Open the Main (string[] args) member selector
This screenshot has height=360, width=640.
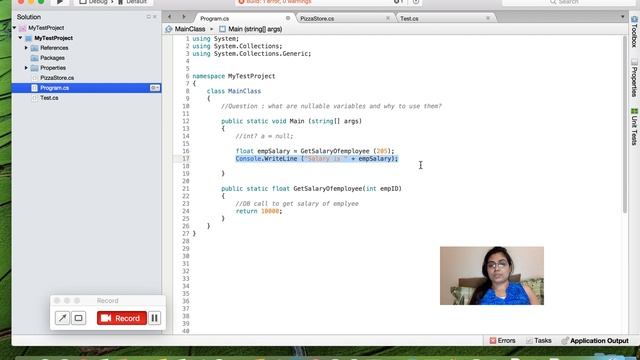pos(255,29)
